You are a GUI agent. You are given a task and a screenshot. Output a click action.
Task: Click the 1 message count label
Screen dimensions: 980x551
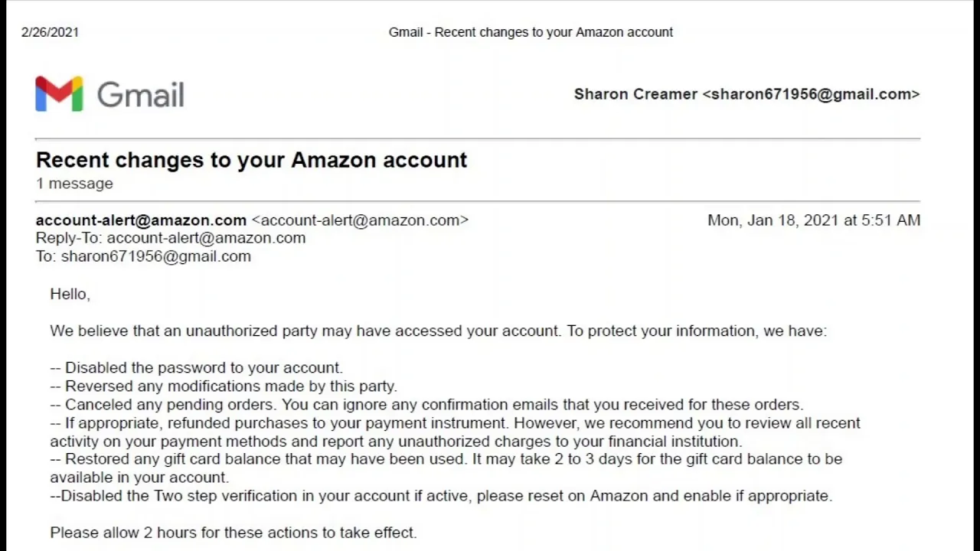[74, 184]
